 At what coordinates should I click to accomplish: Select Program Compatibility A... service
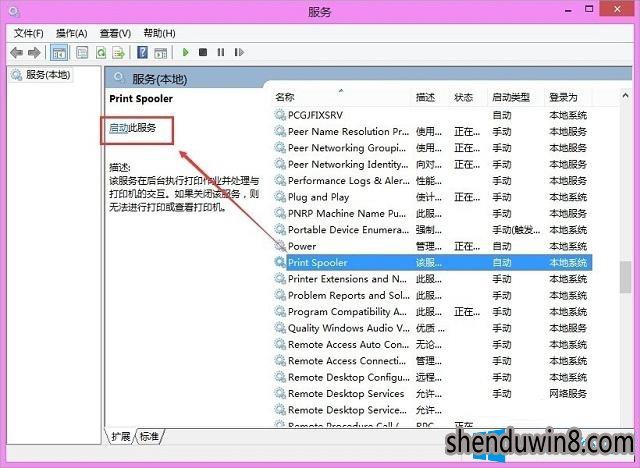click(433, 312)
